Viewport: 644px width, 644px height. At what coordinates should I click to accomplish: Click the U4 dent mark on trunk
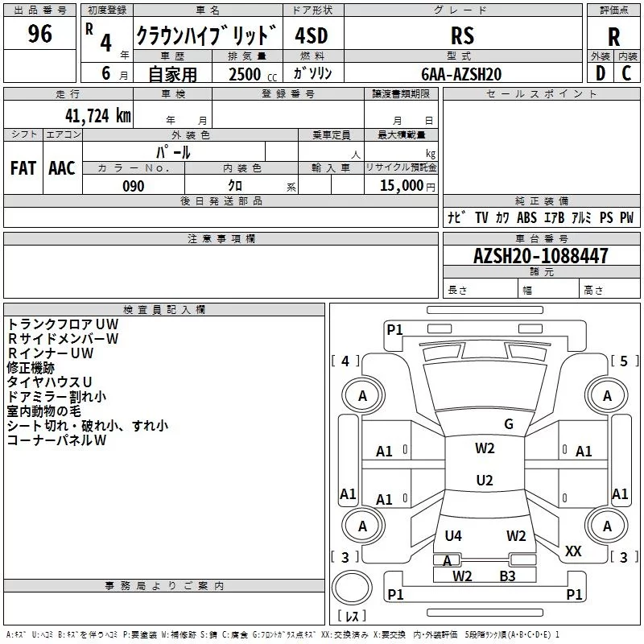pos(453,536)
